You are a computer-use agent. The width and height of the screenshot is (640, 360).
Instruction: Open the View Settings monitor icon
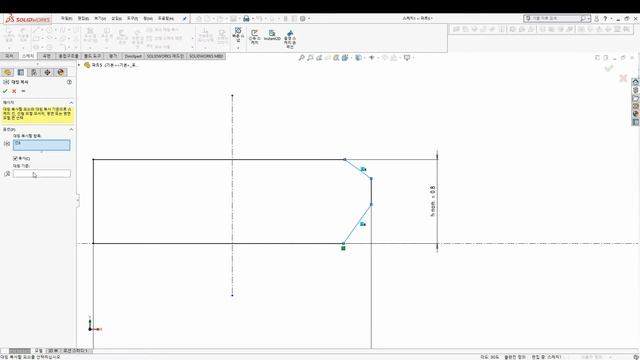(407, 58)
